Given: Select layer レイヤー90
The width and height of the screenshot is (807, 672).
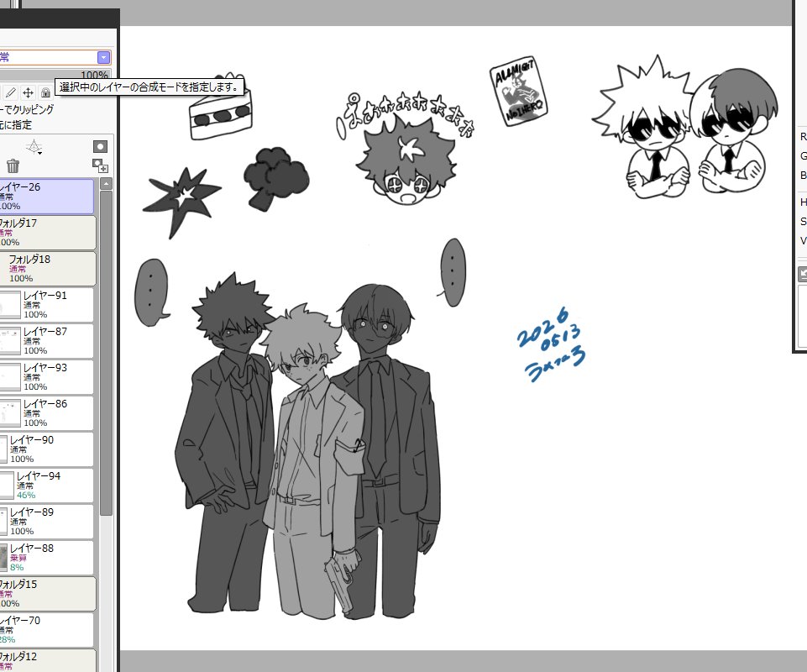Looking at the screenshot, I should pyautogui.click(x=47, y=449).
